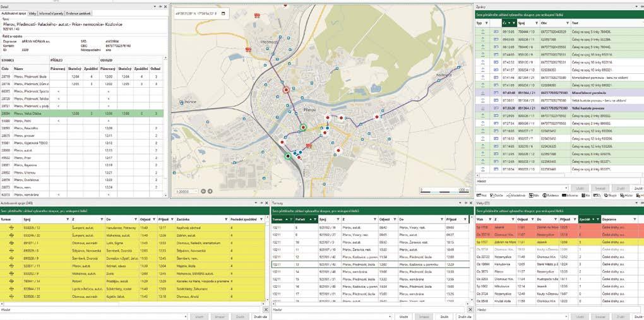Click filter on Spoj column in Turnusy
The image size is (644, 320).
point(339,220)
